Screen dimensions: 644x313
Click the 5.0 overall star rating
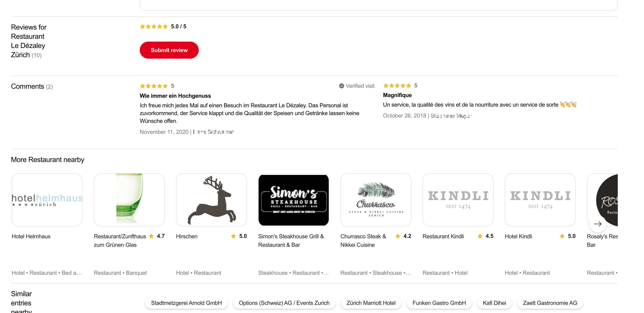(x=154, y=27)
